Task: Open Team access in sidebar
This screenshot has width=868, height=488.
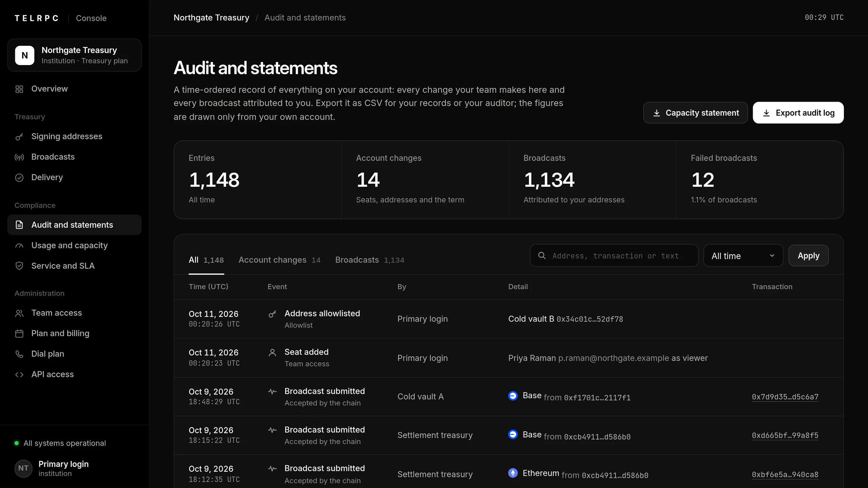Action: click(x=74, y=313)
